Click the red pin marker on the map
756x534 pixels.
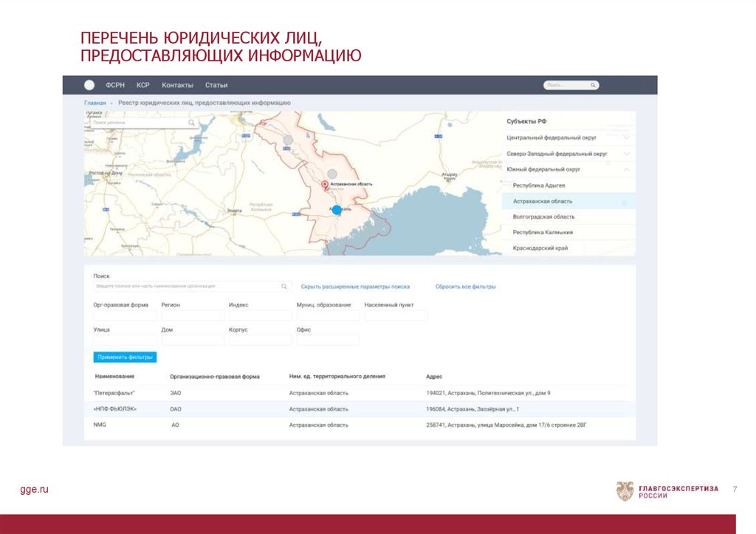click(x=324, y=184)
